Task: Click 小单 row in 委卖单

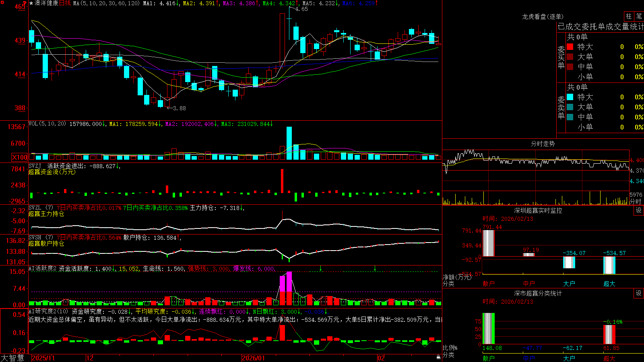Action: [605, 127]
